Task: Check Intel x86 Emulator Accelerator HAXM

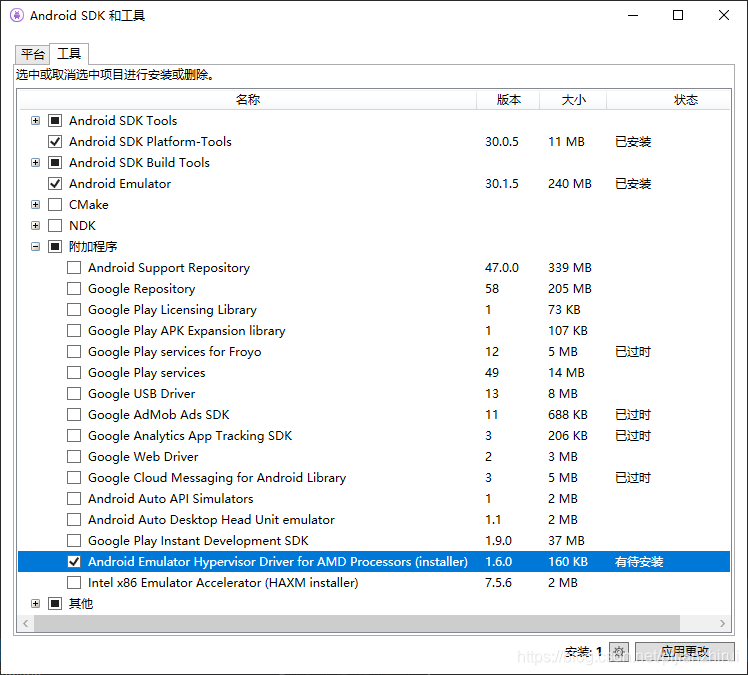Action: [74, 582]
